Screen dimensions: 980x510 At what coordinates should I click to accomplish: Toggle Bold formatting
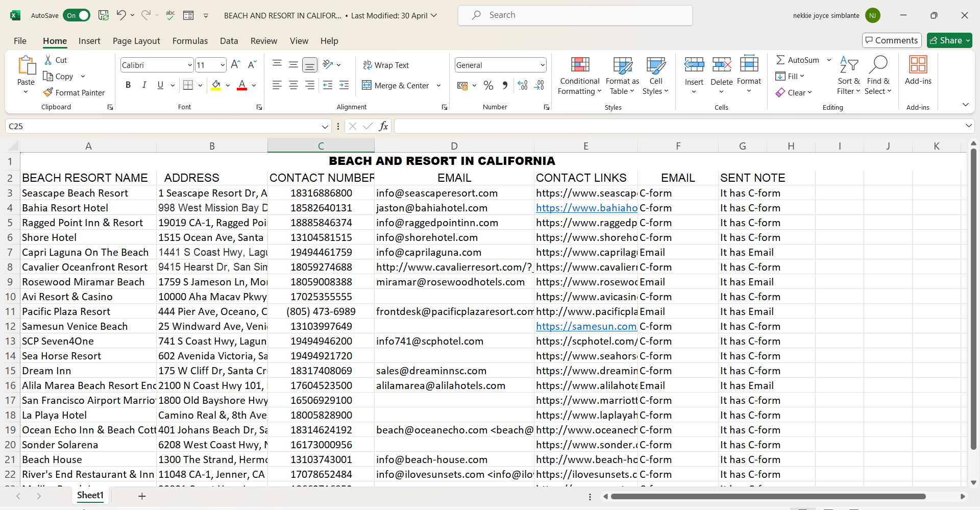point(128,85)
